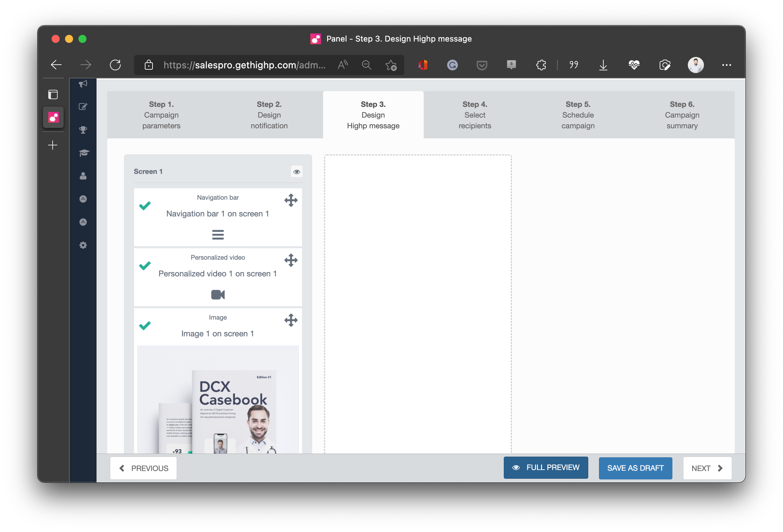Click the edit pencil icon in sidebar

tap(83, 107)
